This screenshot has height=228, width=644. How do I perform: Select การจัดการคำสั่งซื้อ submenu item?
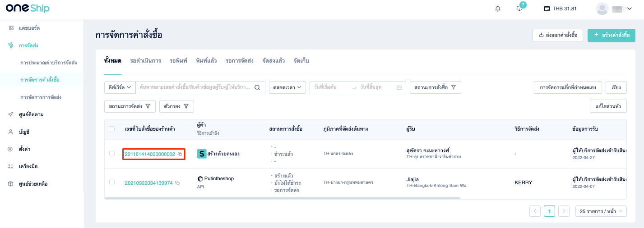tap(40, 80)
